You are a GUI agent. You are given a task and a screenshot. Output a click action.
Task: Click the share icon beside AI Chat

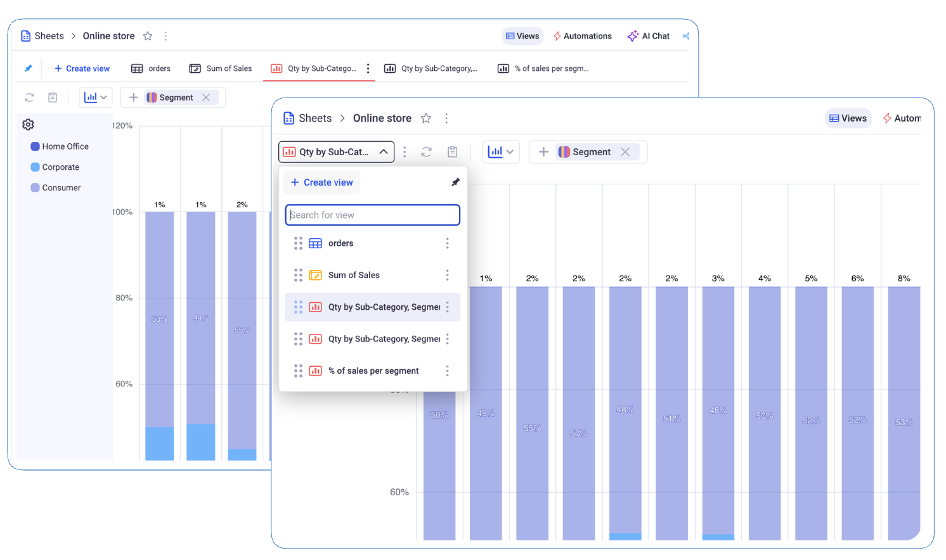pos(686,36)
